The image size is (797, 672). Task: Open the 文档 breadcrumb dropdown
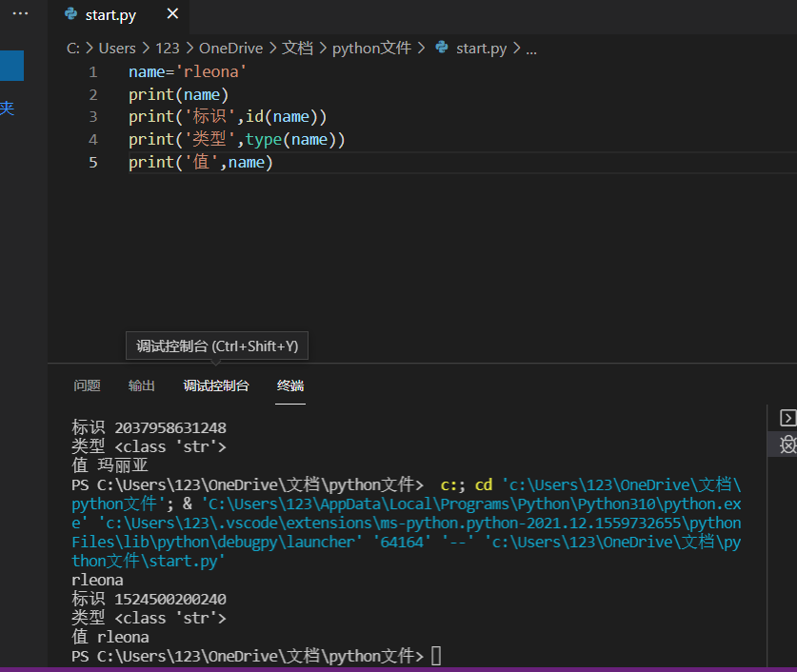click(x=298, y=48)
